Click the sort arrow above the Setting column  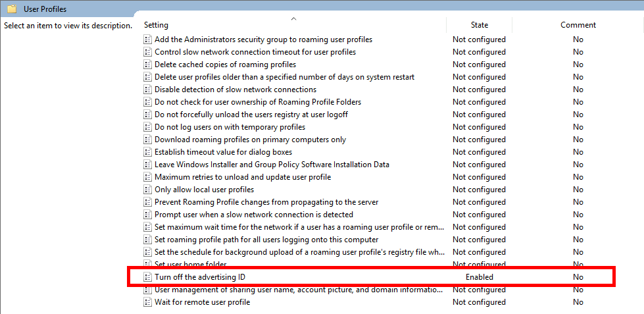click(x=293, y=18)
